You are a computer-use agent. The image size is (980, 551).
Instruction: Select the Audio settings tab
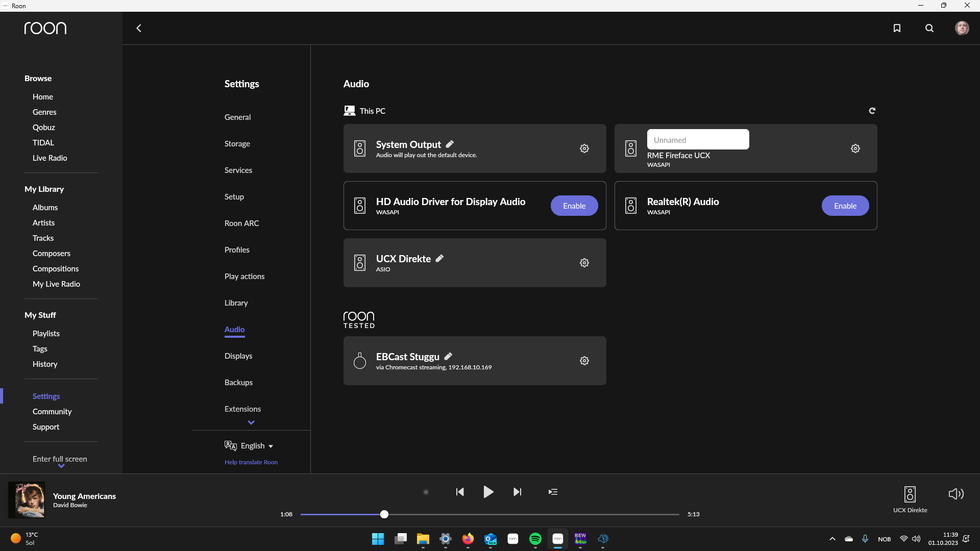tap(235, 330)
